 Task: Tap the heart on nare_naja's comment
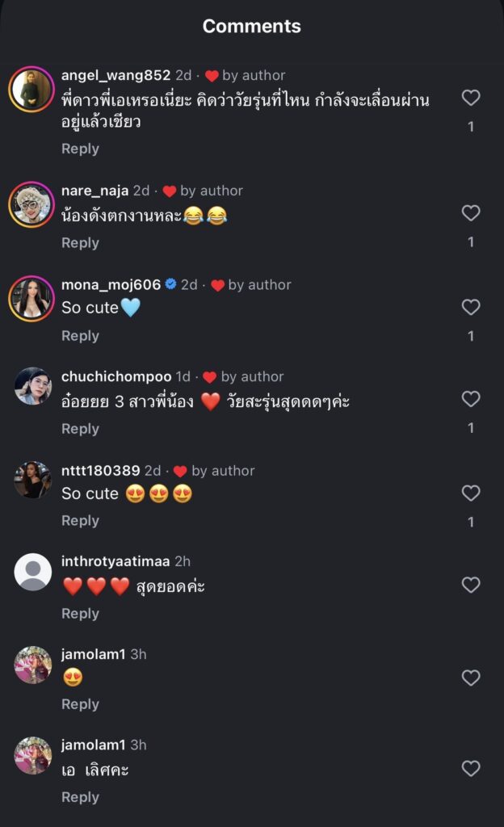(471, 213)
